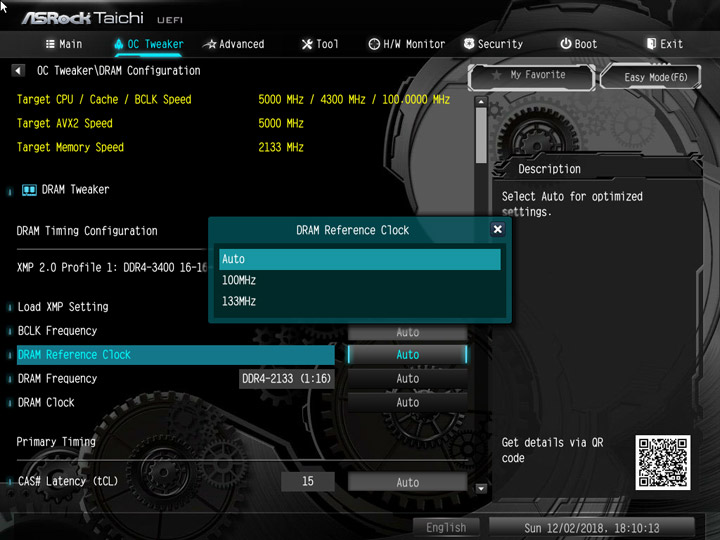Open the Tool tab
Viewport: 720px width, 540px height.
(320, 44)
